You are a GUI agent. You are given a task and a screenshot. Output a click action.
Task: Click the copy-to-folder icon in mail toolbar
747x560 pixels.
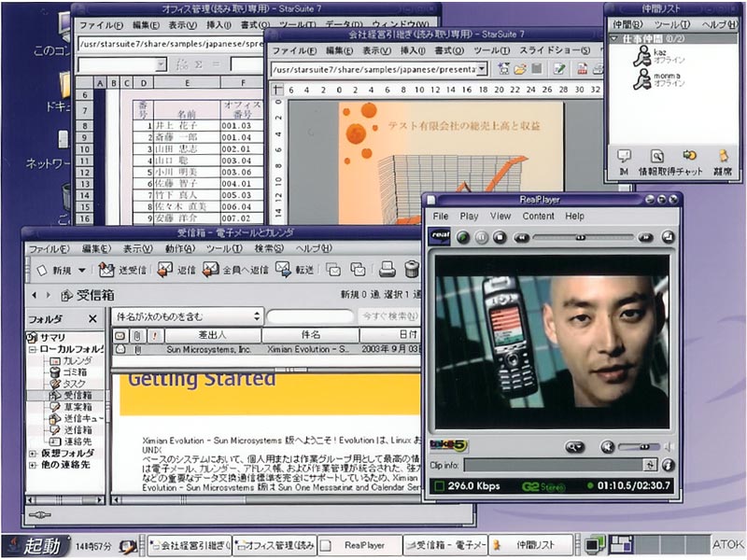point(358,270)
